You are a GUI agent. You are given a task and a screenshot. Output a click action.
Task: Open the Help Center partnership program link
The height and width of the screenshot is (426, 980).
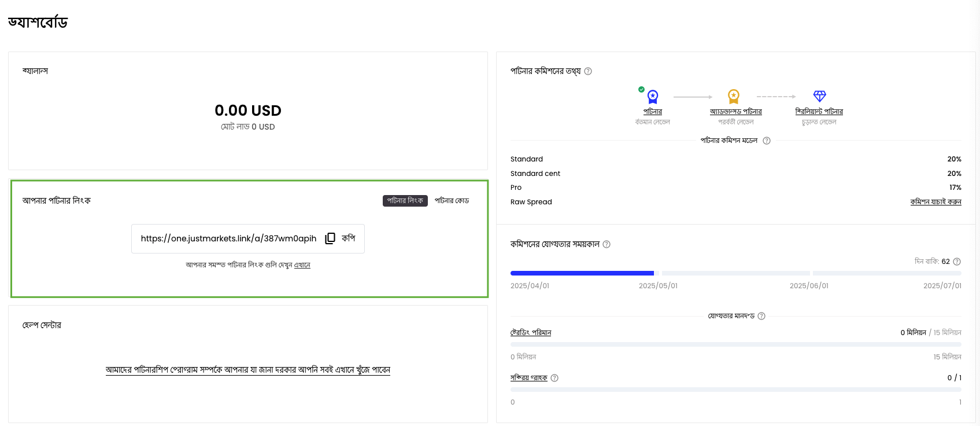248,370
